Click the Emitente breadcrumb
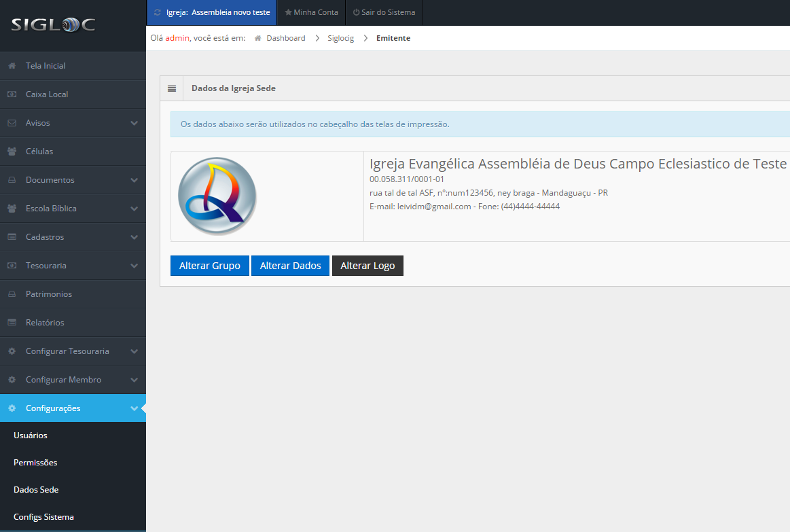The image size is (790, 532). (x=393, y=38)
